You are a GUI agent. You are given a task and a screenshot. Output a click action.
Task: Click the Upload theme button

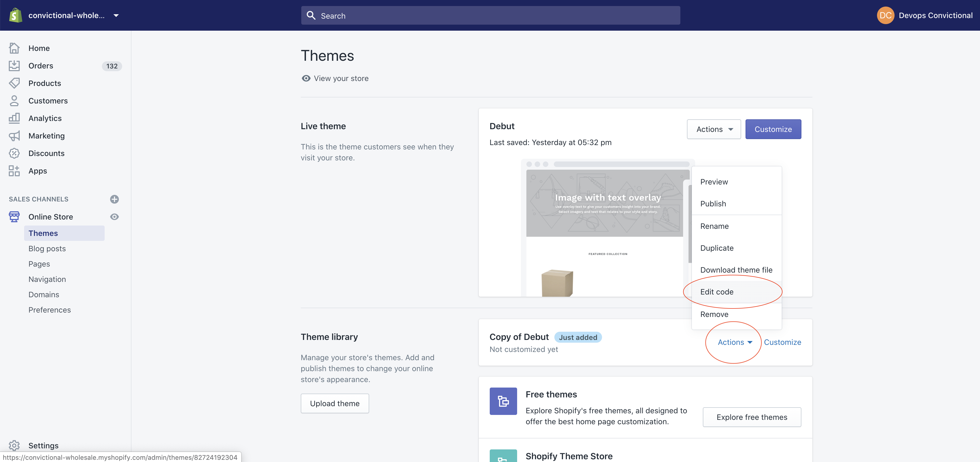tap(334, 403)
